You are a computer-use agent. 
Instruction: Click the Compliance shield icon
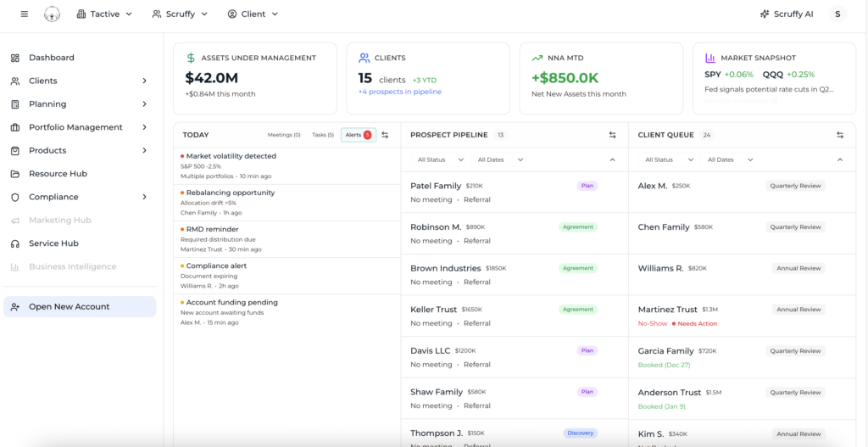[x=15, y=197]
